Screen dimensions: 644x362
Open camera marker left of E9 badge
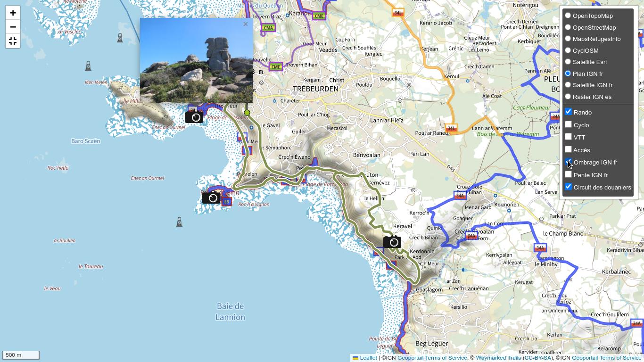pos(211,197)
